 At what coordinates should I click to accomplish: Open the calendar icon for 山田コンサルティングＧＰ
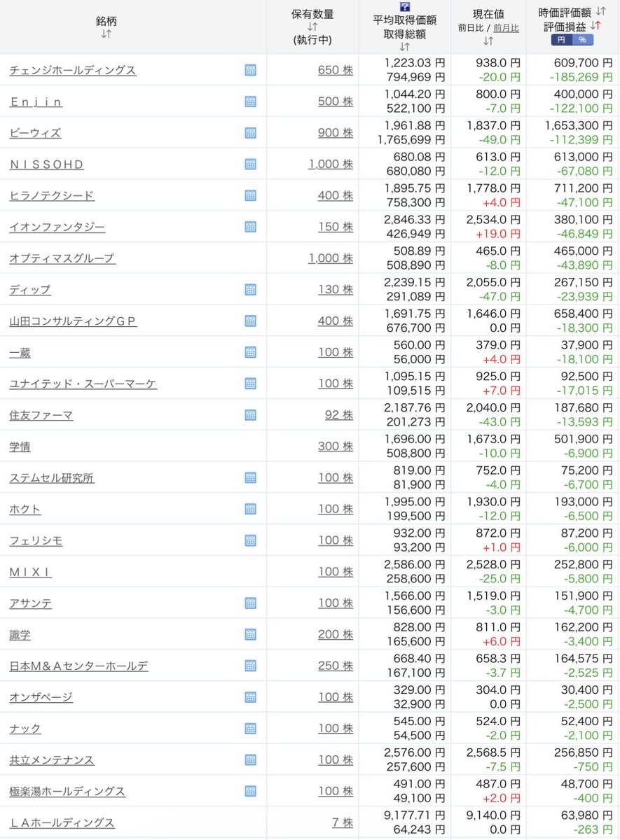(x=250, y=321)
